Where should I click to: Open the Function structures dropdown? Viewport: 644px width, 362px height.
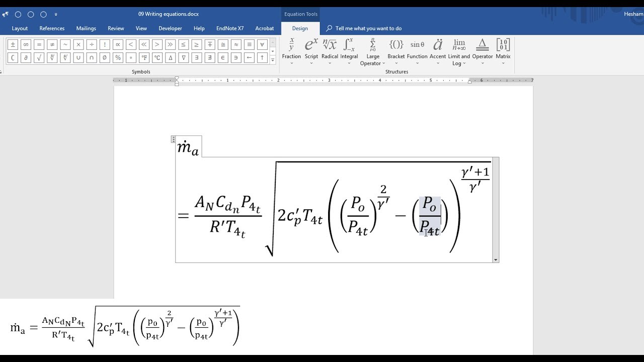pyautogui.click(x=417, y=51)
